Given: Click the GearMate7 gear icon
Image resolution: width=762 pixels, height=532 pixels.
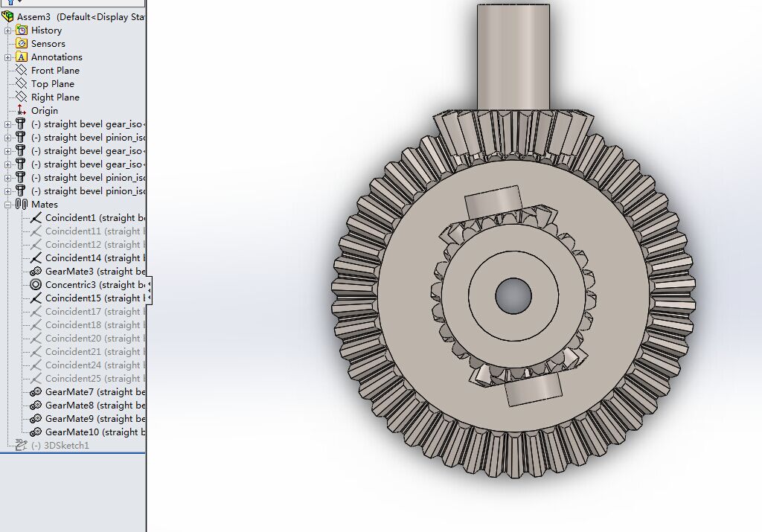Looking at the screenshot, I should tap(36, 391).
